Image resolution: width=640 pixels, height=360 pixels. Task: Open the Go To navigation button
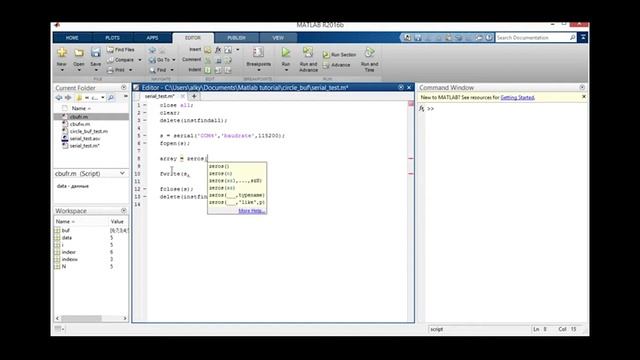(x=160, y=60)
